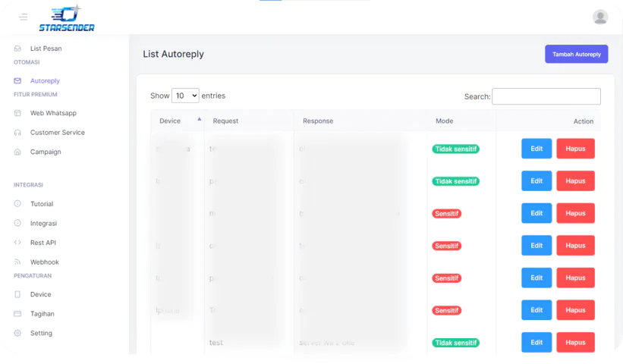The image size is (623, 364).
Task: Go to Tutorial menu item
Action: pos(42,204)
